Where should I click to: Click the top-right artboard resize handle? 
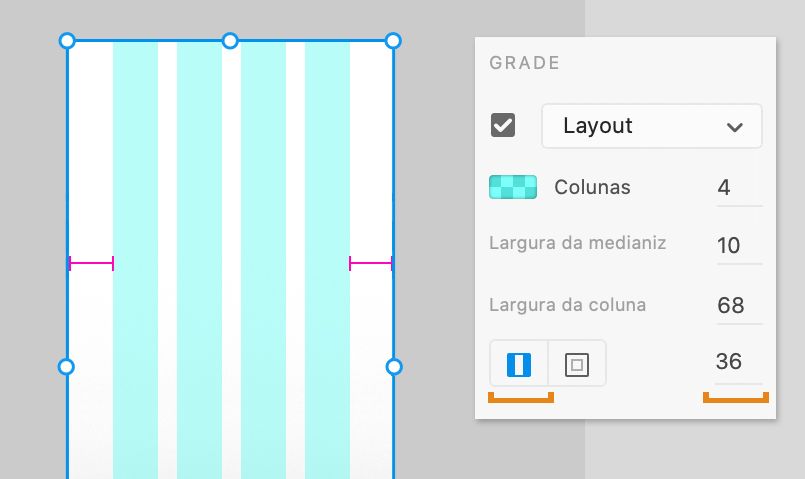[x=393, y=41]
